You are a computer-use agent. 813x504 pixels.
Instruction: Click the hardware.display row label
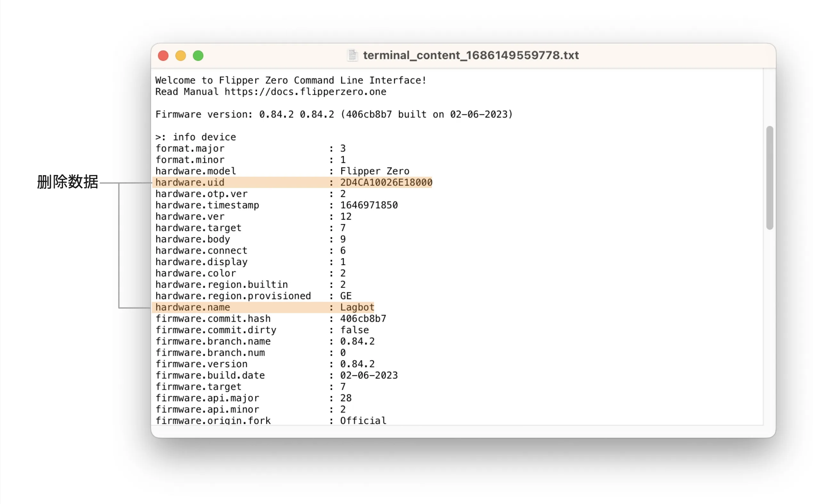click(201, 262)
